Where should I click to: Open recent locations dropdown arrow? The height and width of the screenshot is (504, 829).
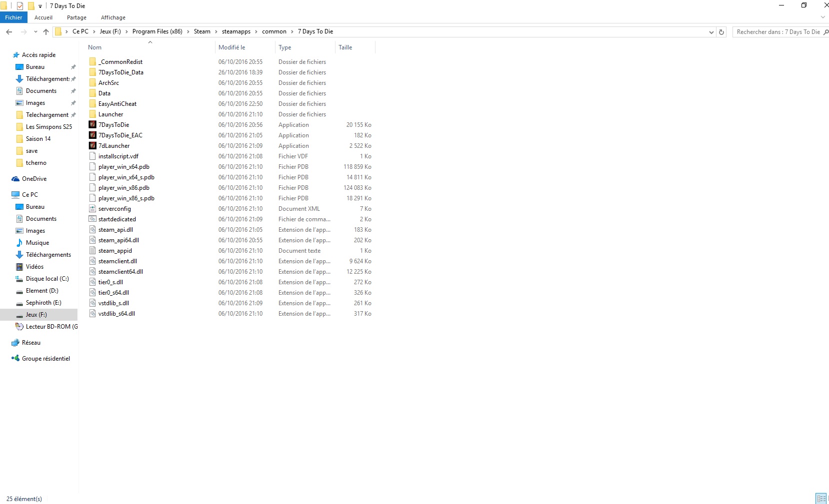pos(35,32)
